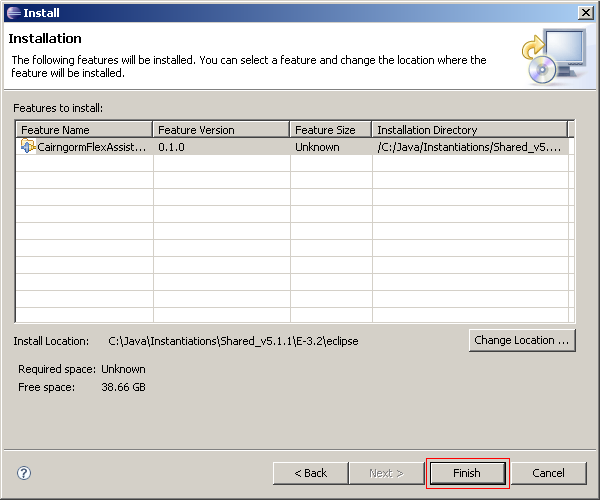Open help via the question mark icon
Image resolution: width=600 pixels, height=500 pixels.
tap(25, 473)
